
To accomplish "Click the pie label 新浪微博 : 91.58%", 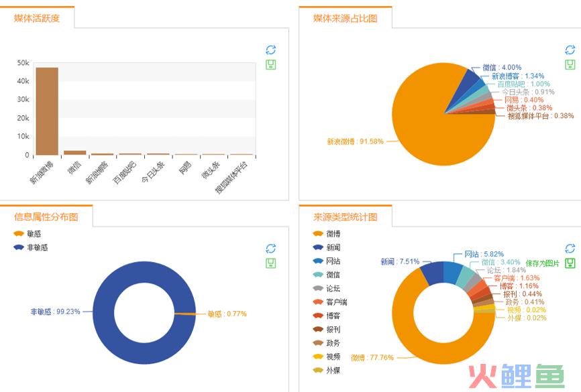I will (355, 141).
